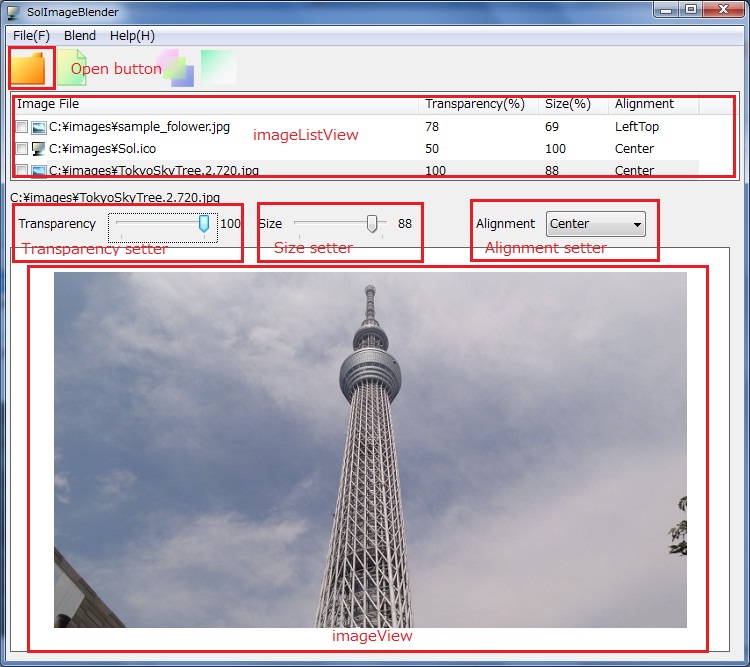The width and height of the screenshot is (750, 667).
Task: Click the green new document toolbar icon
Action: 72,68
